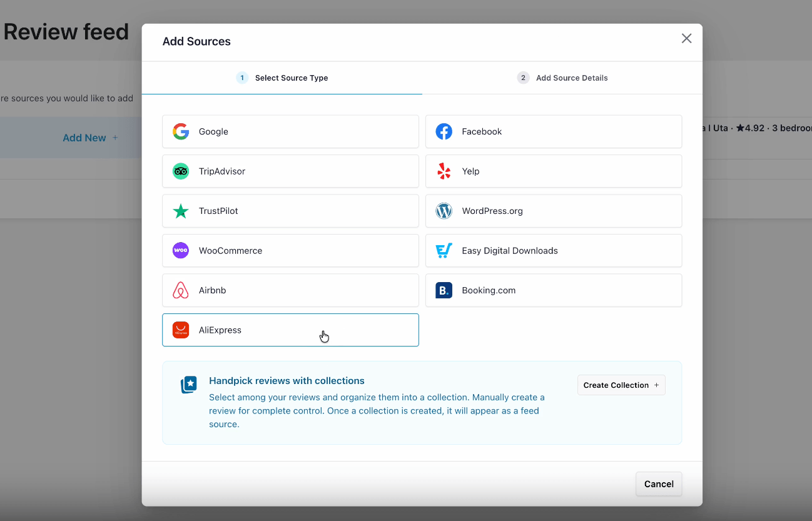Image resolution: width=812 pixels, height=521 pixels.
Task: Choose Yelp source option
Action: point(554,171)
